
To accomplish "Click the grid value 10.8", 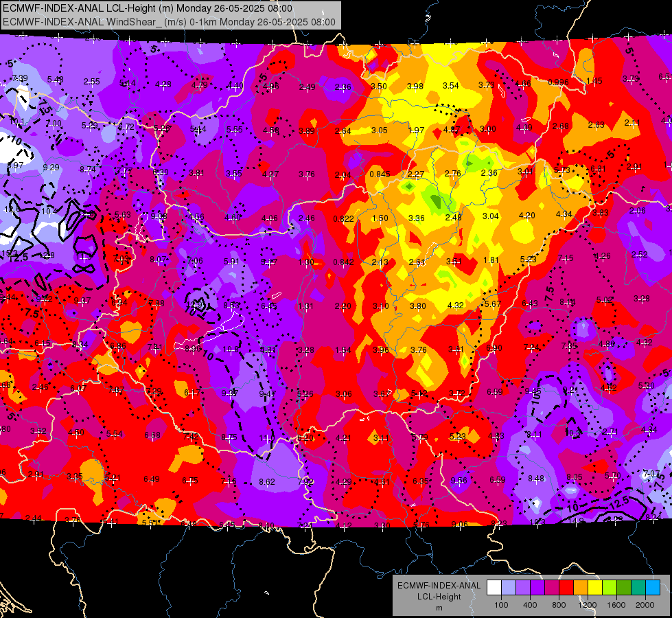I will [x=231, y=349].
